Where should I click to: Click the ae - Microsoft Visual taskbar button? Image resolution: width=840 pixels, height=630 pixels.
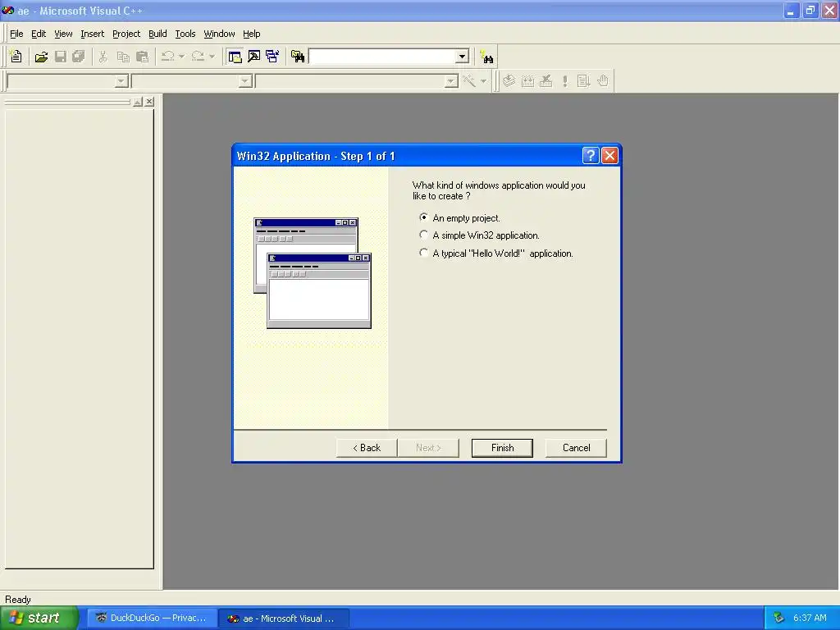tap(284, 619)
